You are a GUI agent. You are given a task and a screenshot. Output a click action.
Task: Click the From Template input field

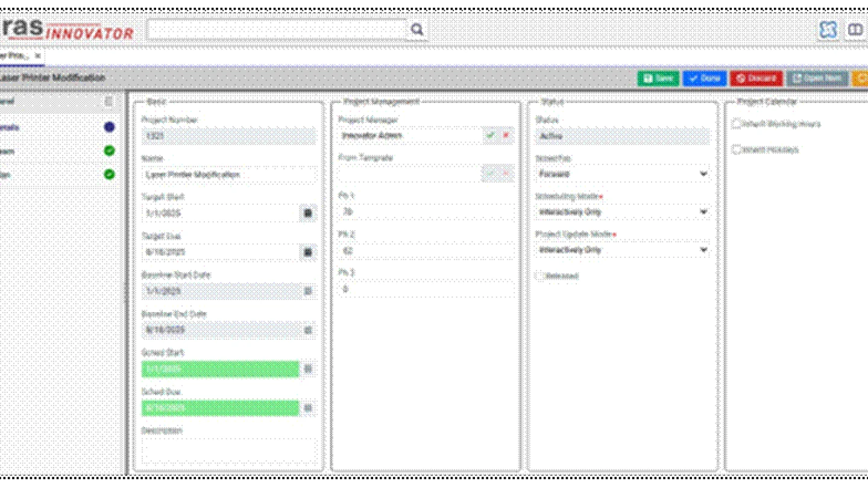point(410,174)
